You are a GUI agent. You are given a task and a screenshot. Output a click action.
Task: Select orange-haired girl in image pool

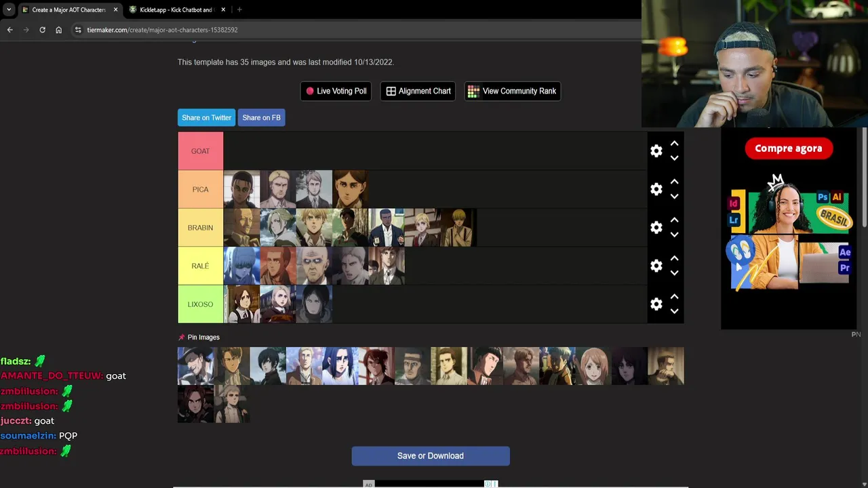(593, 366)
